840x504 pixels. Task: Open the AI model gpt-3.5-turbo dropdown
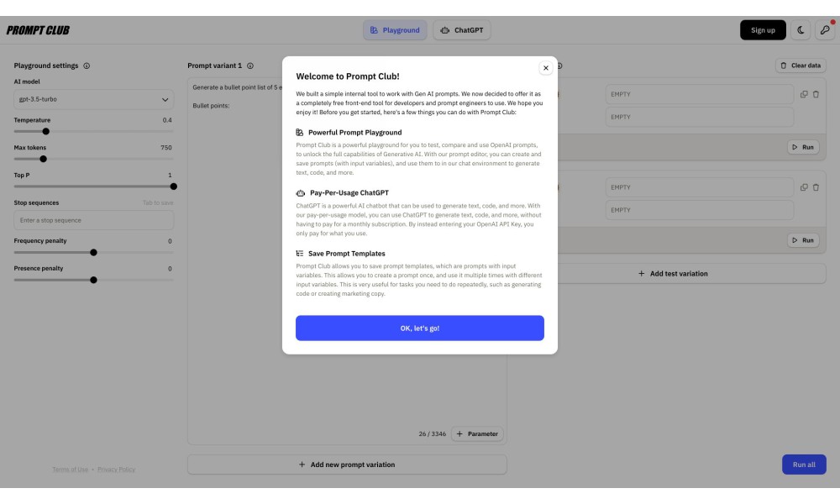(94, 99)
